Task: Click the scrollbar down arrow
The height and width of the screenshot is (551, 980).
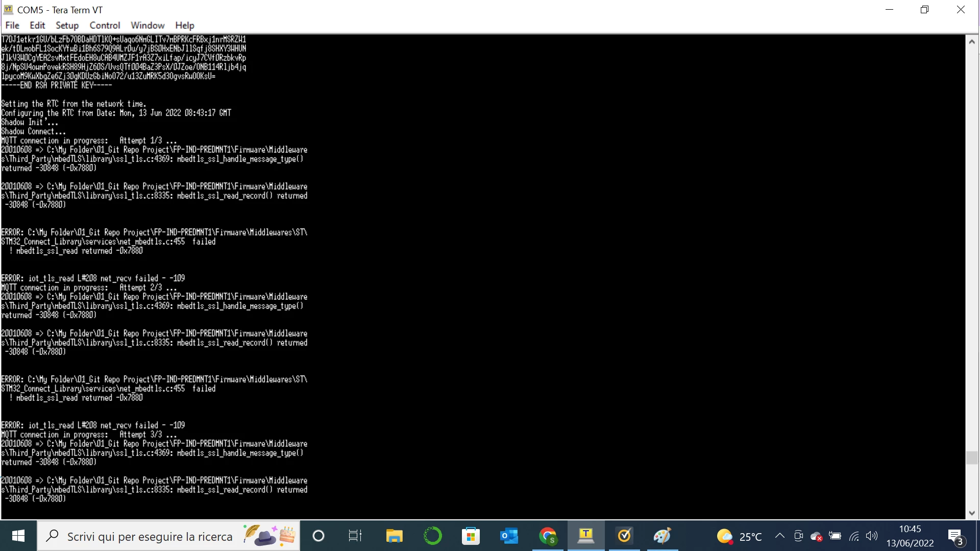Action: [972, 513]
